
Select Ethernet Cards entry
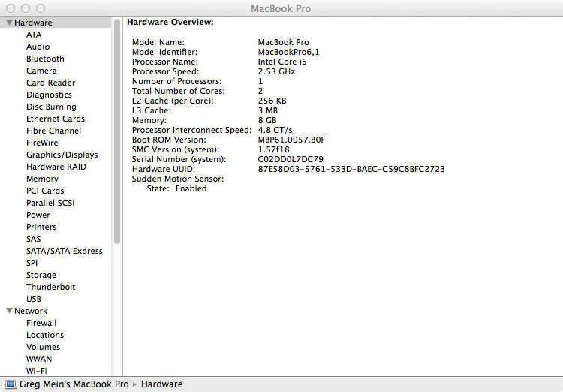click(x=56, y=119)
